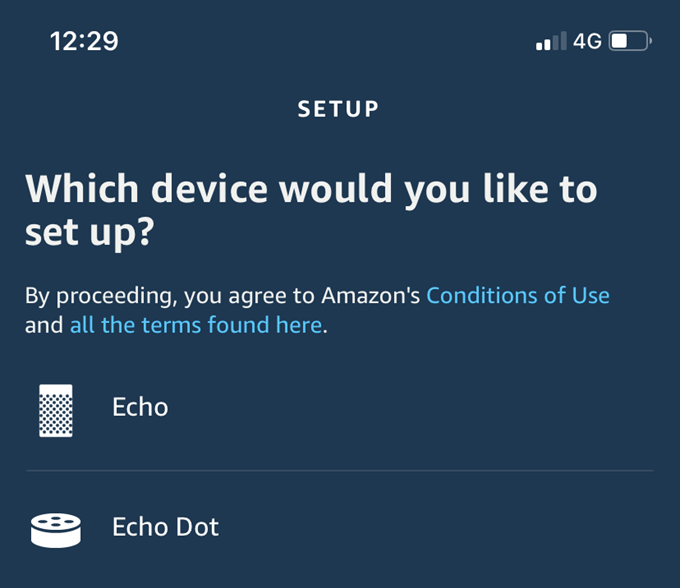The width and height of the screenshot is (680, 588).
Task: Tap the word "and" before the terms link
Action: pos(44,325)
